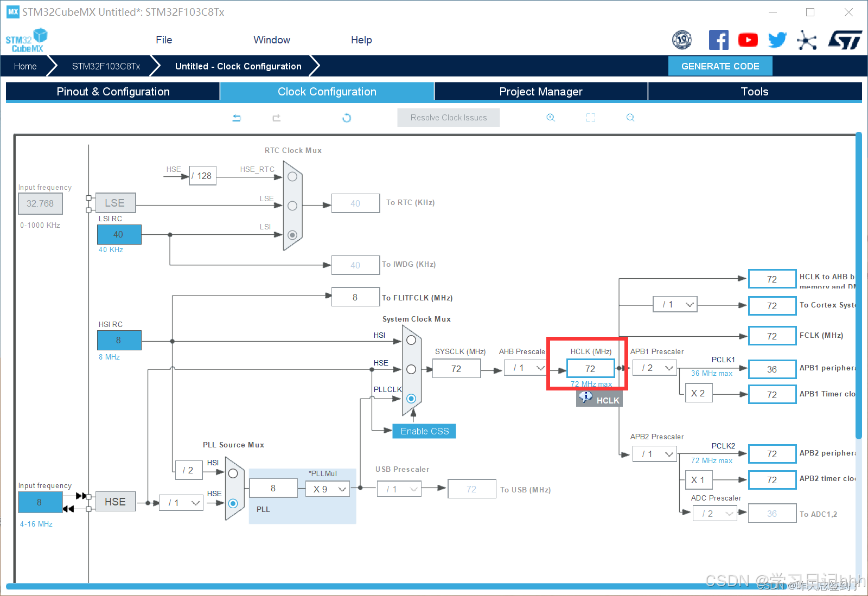Click the vertical scrollbar of clock diagram

[858, 286]
